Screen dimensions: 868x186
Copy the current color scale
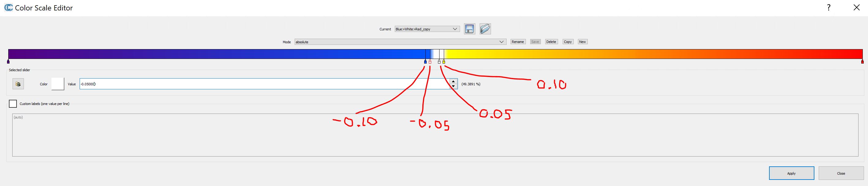tap(568, 42)
